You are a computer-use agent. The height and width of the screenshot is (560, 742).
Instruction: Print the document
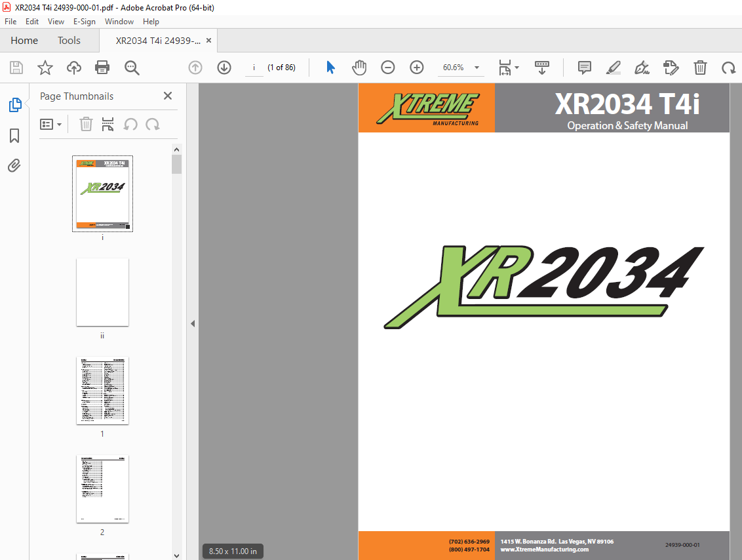pos(102,68)
